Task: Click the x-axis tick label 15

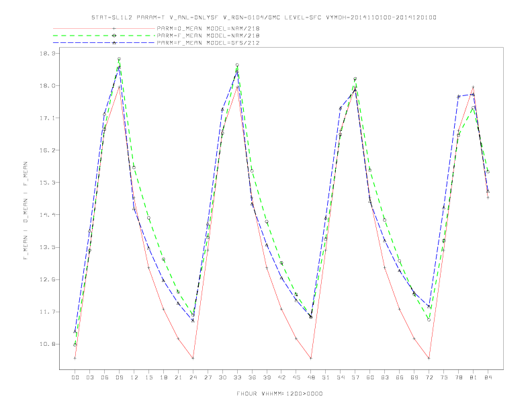Action: pyautogui.click(x=148, y=377)
